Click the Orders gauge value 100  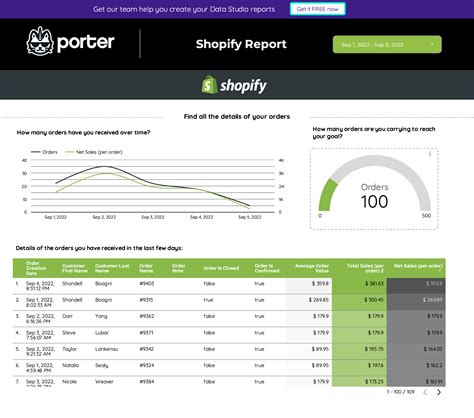(x=374, y=201)
